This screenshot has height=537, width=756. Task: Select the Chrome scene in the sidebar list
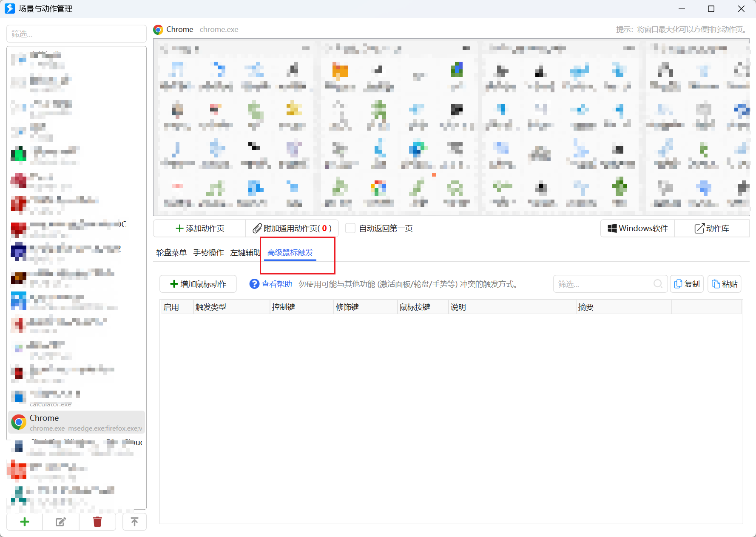tap(77, 422)
